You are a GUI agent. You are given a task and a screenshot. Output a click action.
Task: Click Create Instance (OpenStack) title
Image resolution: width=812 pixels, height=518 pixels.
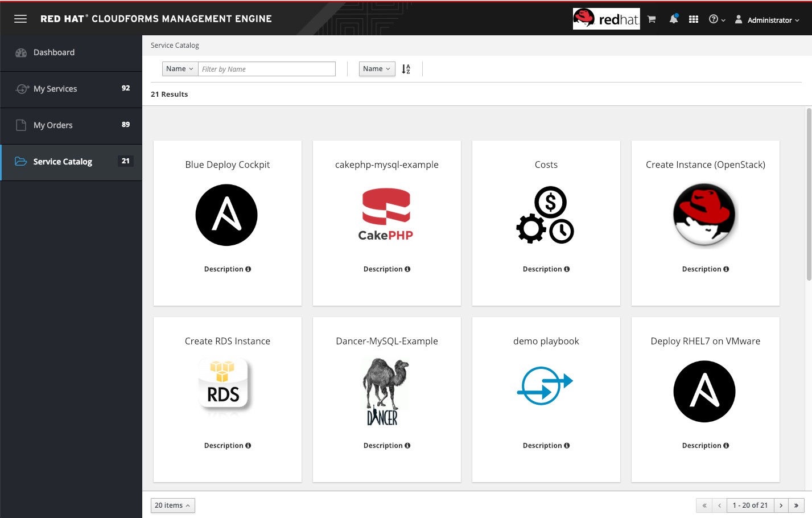tap(706, 165)
